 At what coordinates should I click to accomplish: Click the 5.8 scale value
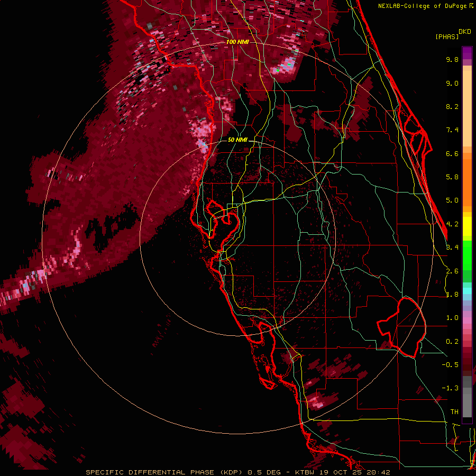coord(452,177)
